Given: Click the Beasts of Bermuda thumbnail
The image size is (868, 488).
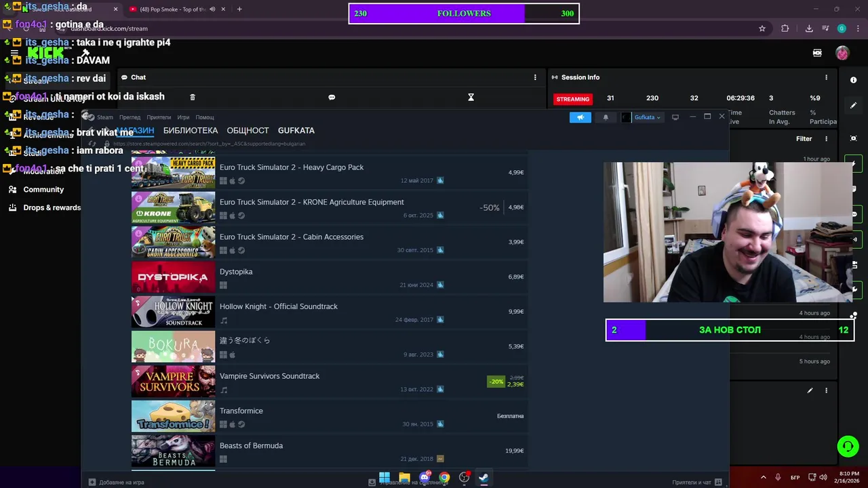Looking at the screenshot, I should coord(173,451).
